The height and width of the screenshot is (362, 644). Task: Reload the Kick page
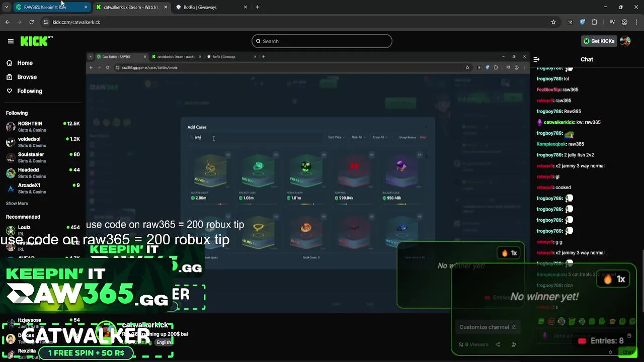pyautogui.click(x=32, y=22)
